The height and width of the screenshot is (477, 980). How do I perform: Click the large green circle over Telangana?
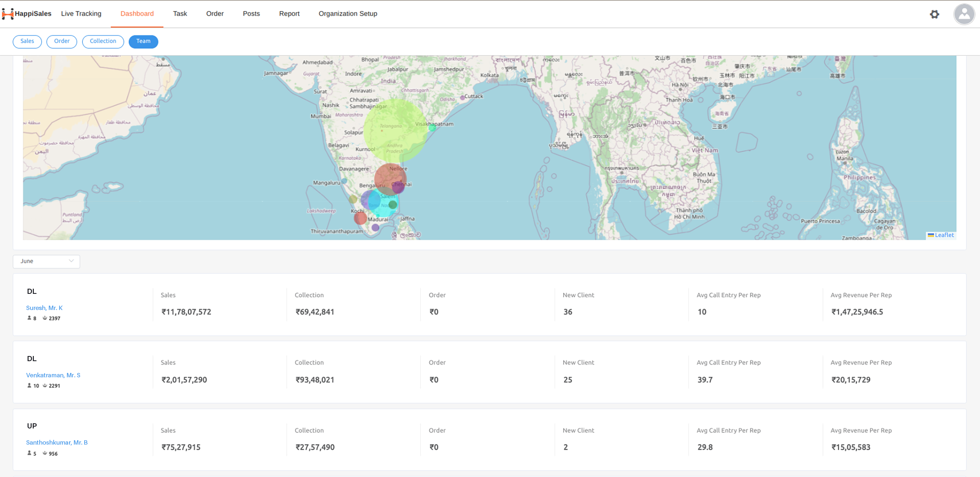tap(396, 131)
